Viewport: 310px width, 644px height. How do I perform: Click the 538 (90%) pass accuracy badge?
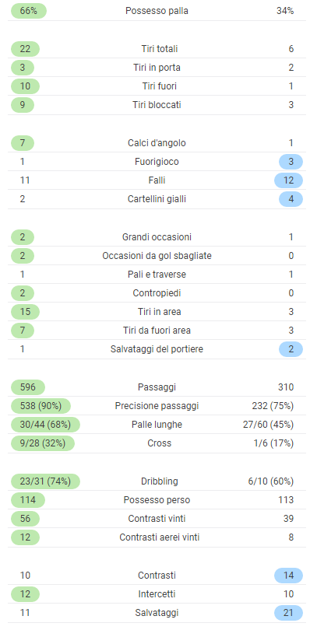41,406
